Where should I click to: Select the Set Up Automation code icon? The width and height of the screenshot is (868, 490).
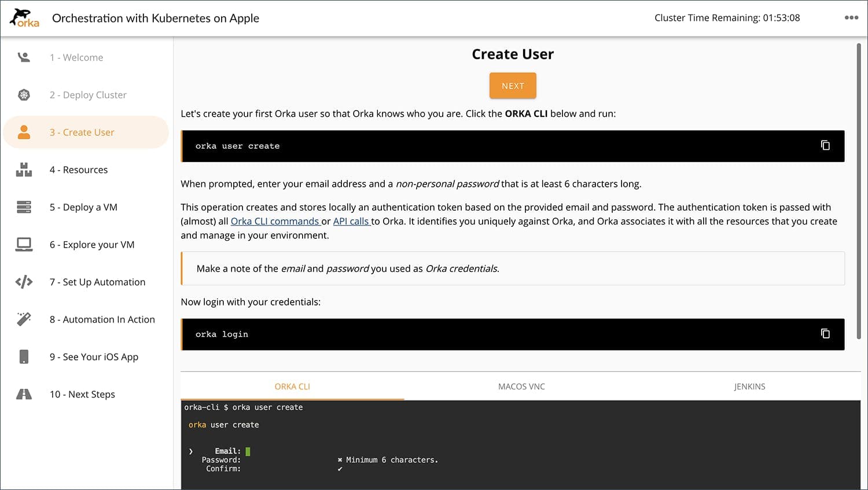pos(23,282)
